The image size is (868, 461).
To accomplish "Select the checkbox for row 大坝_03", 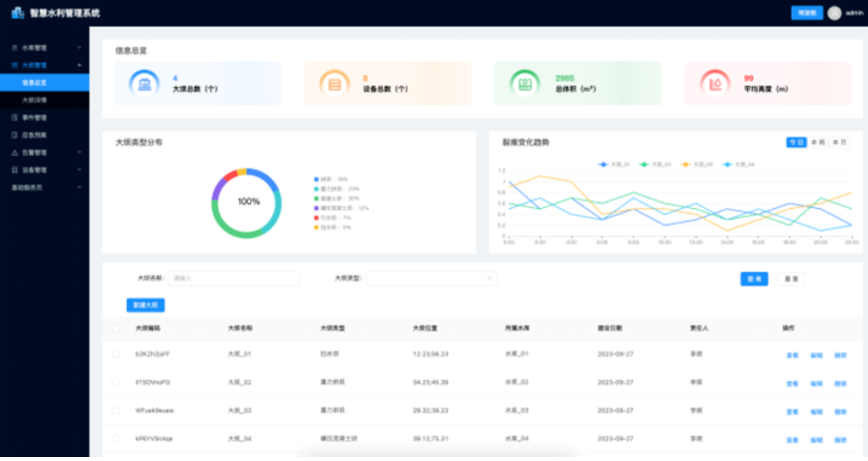I will 115,410.
